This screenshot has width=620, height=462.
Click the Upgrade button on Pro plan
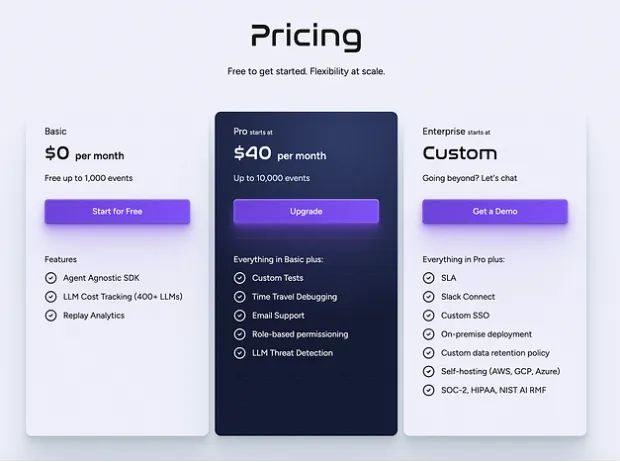[306, 211]
